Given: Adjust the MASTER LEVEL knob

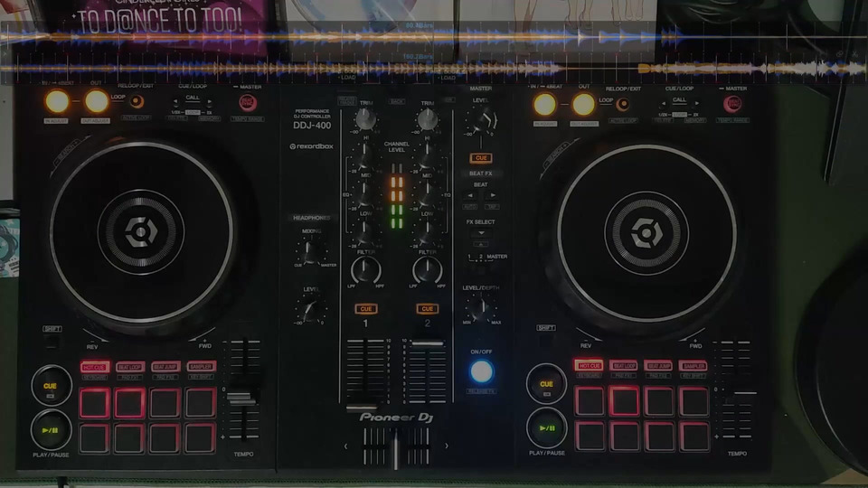Looking at the screenshot, I should (x=483, y=119).
